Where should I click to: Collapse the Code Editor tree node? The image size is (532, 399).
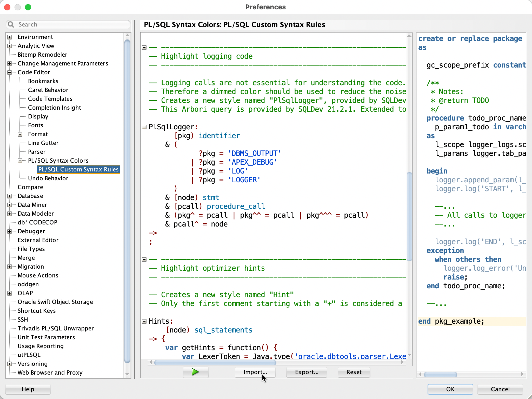click(x=10, y=72)
